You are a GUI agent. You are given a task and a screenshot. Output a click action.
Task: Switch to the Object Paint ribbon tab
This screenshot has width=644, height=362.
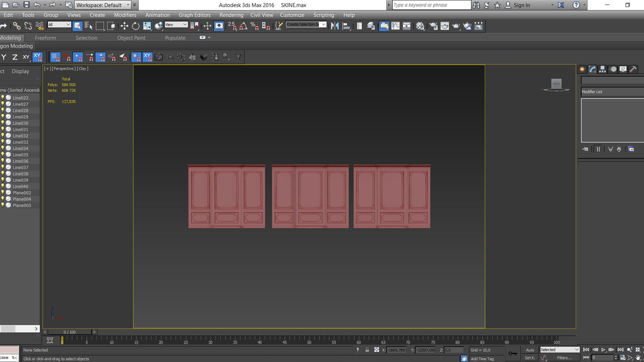131,38
